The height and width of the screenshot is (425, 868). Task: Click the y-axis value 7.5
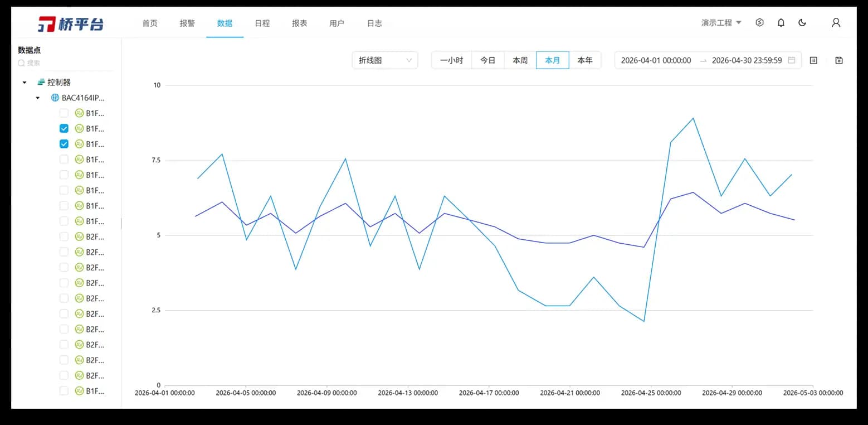pyautogui.click(x=155, y=160)
